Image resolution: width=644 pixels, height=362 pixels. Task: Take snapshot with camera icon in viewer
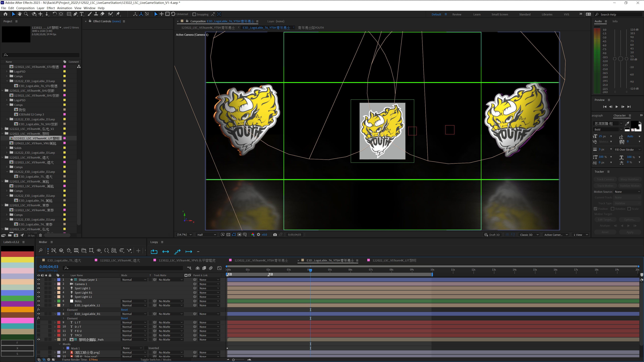(x=275, y=235)
